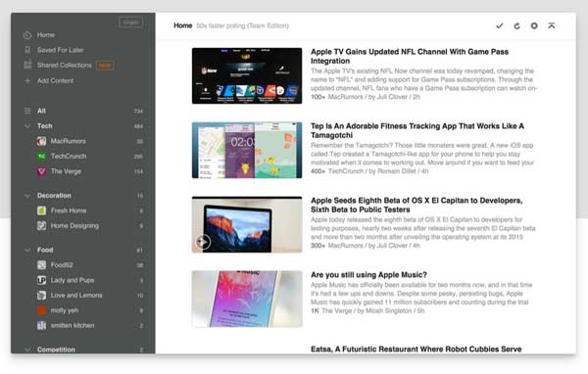
Task: Open Shared Collections section
Action: tap(64, 66)
